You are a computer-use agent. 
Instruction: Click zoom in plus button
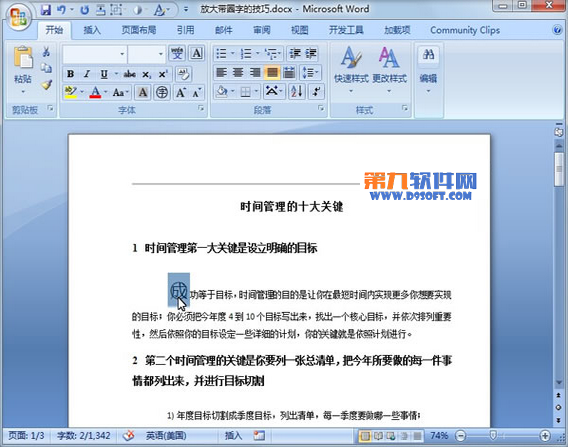click(x=545, y=435)
